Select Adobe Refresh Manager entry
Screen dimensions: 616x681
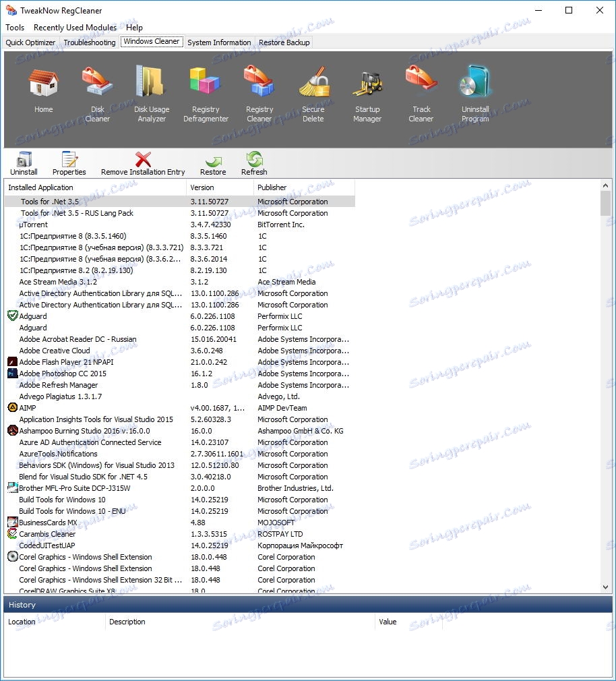[x=180, y=385]
